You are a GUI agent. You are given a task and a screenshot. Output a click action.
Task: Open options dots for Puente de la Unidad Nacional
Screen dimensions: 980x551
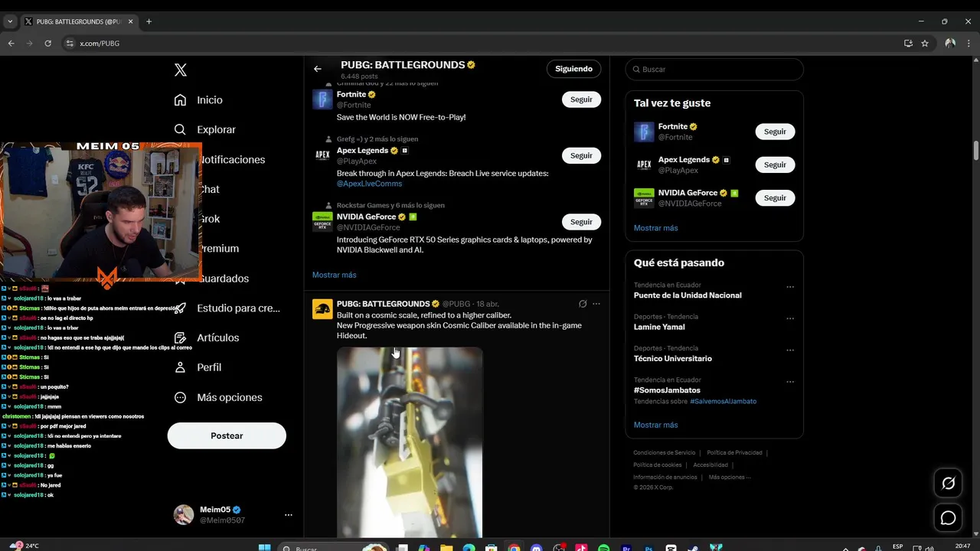(790, 287)
